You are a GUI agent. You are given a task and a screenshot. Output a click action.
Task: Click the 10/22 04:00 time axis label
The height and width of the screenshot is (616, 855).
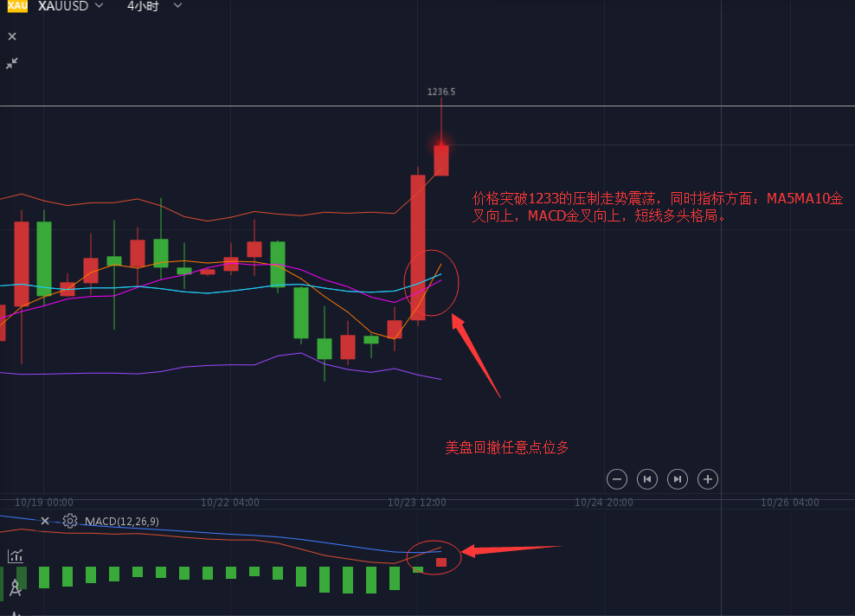(229, 502)
